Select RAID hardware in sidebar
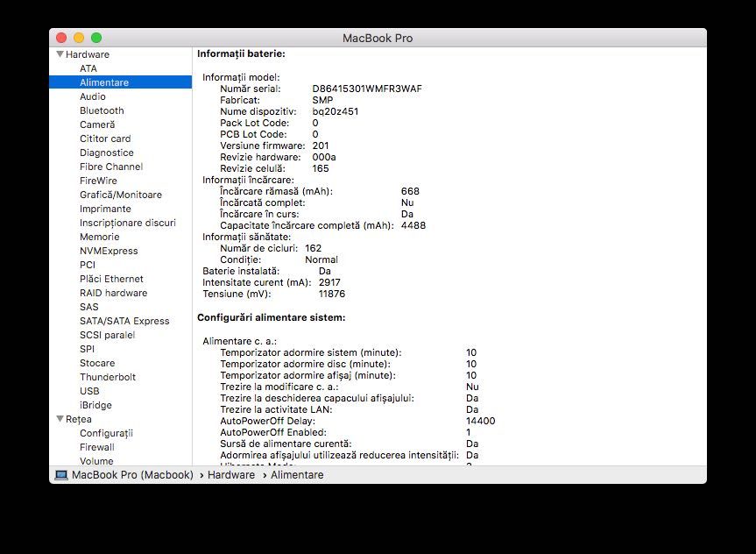756x554 pixels. [x=114, y=293]
